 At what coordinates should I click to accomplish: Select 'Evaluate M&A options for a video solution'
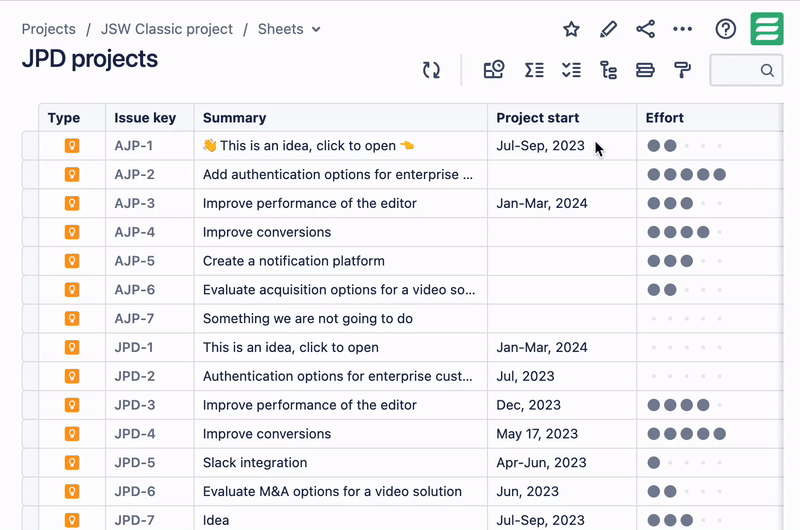coord(332,492)
